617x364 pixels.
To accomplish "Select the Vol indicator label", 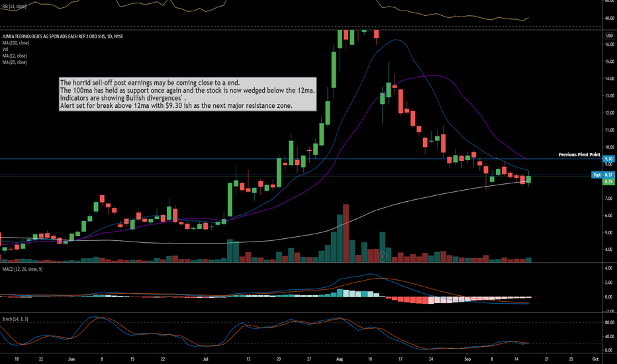I will click(x=5, y=49).
